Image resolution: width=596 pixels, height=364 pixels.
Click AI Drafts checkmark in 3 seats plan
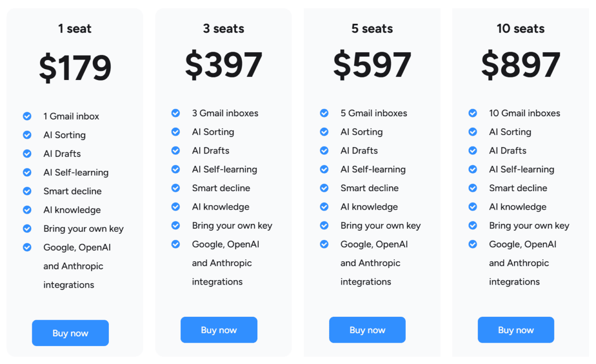pos(176,150)
